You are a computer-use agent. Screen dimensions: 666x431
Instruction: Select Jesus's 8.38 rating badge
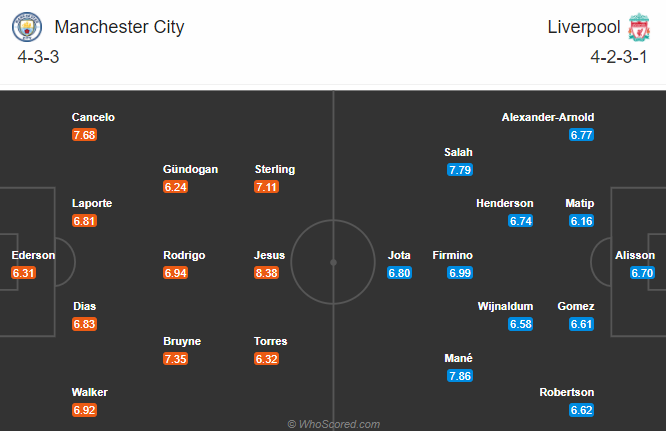(266, 273)
